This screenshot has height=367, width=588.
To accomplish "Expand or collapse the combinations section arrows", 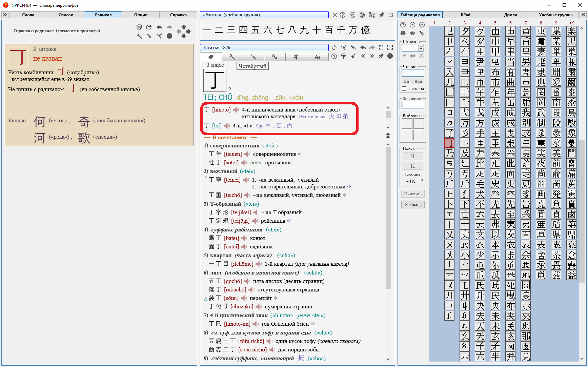I will point(388,136).
